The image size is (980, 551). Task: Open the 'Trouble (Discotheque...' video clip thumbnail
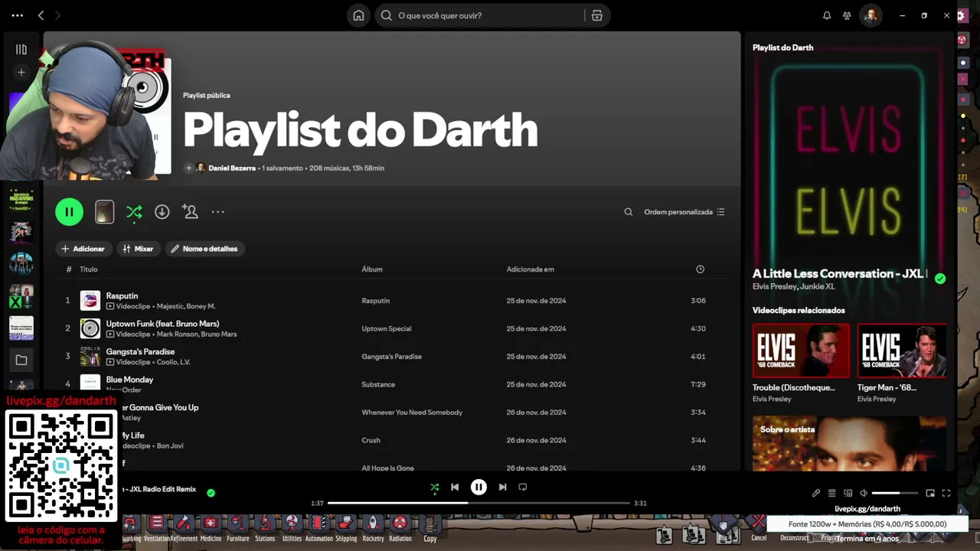click(x=801, y=350)
